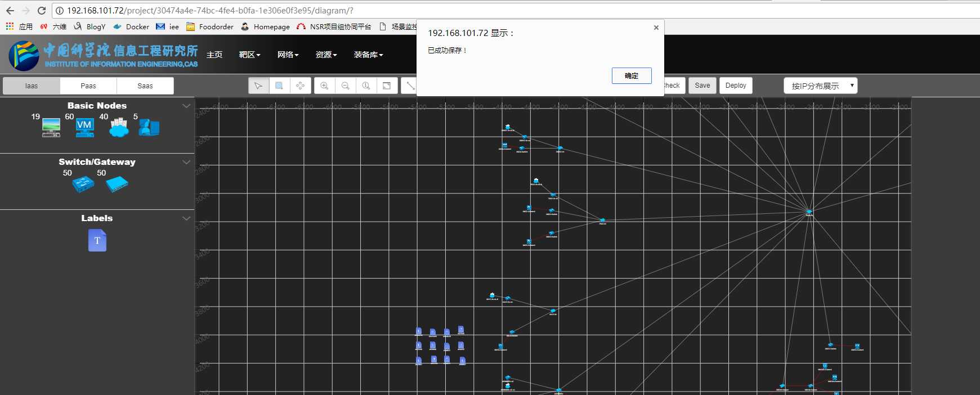Open the 资源 dropdown menu
The width and height of the screenshot is (980, 395).
[x=326, y=55]
